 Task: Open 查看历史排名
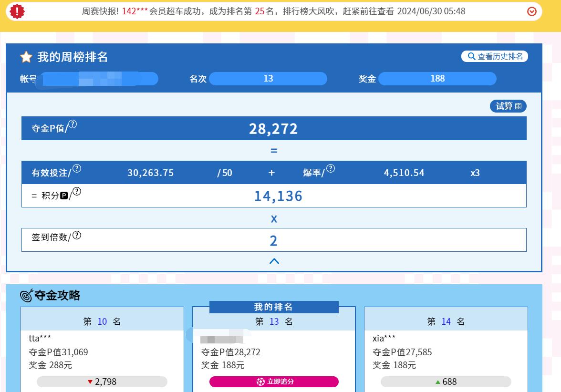[495, 56]
